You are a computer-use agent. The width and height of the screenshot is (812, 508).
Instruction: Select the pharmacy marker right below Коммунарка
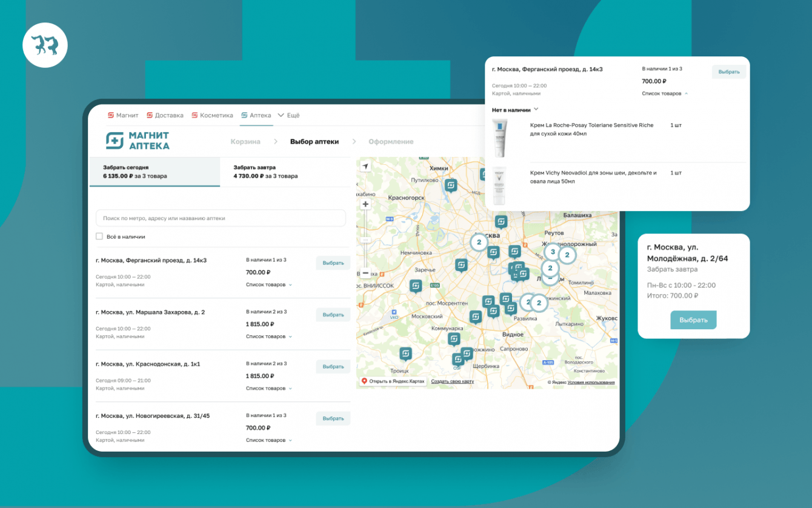454,339
